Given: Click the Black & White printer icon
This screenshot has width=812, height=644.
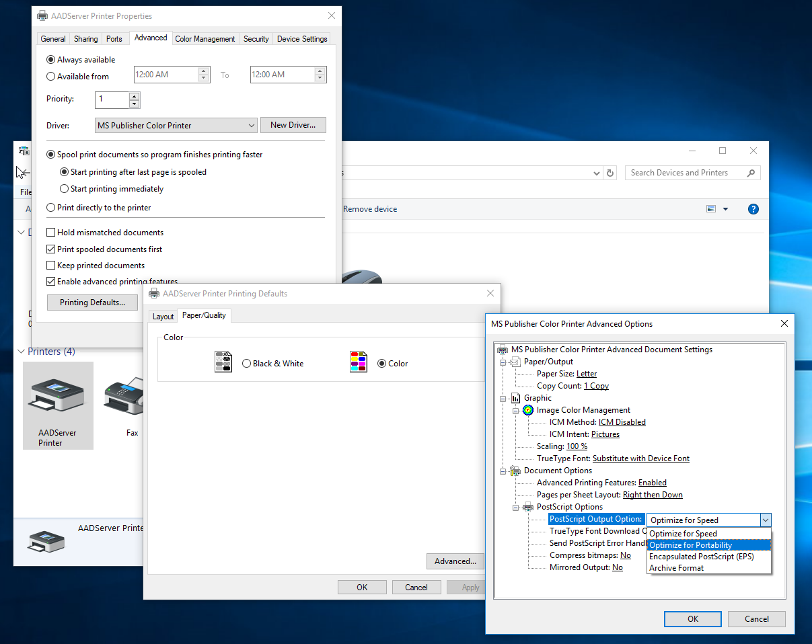Looking at the screenshot, I should point(223,362).
